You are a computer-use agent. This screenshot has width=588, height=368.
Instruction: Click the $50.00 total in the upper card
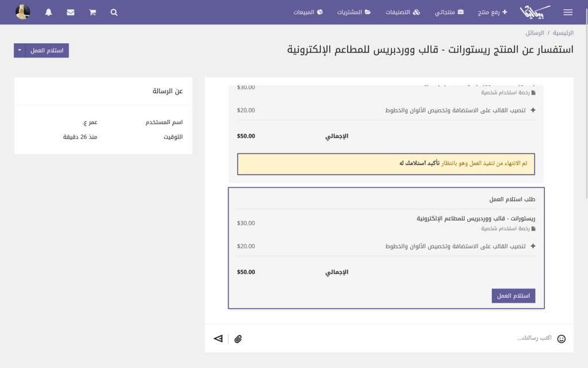coord(246,136)
